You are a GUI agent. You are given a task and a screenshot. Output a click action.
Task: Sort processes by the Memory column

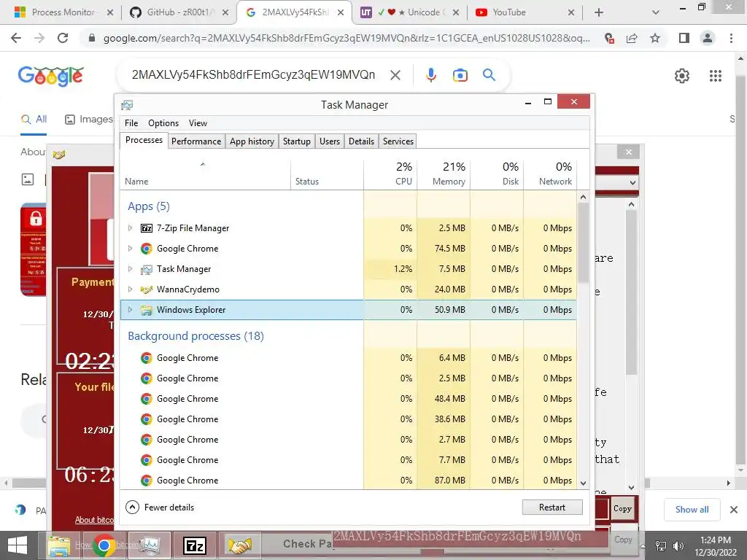pyautogui.click(x=444, y=174)
